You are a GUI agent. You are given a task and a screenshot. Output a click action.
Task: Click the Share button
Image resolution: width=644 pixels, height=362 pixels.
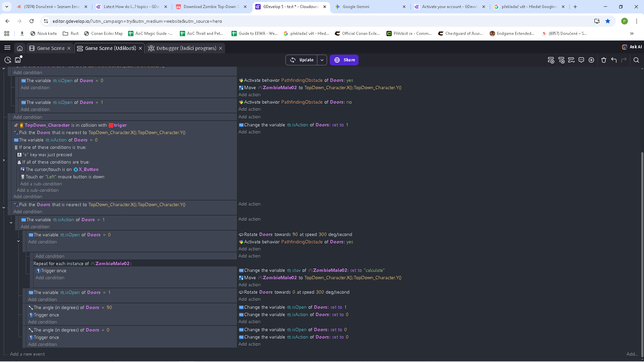[344, 60]
